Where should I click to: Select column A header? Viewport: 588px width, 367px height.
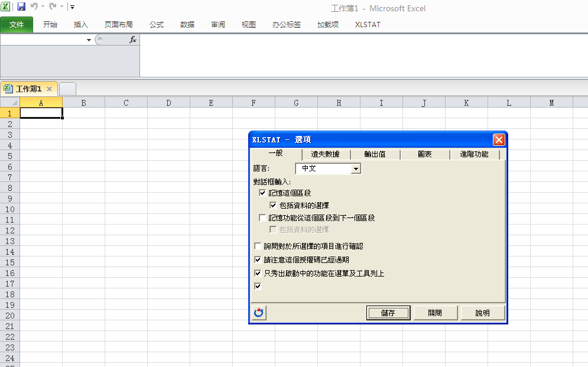[x=41, y=103]
